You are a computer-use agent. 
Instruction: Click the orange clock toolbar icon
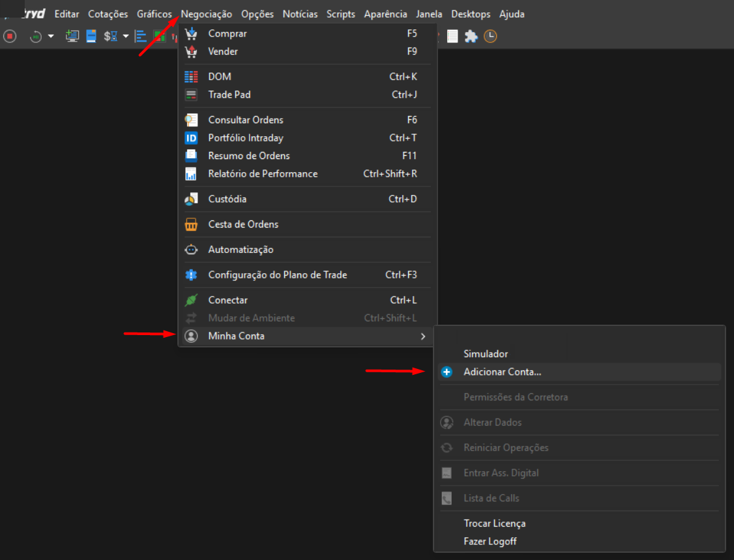490,36
